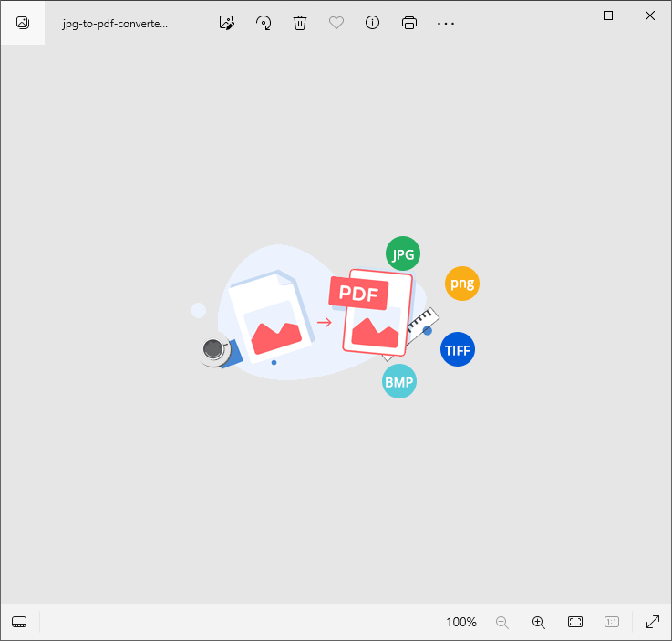Maximize the Photos window
672x641 pixels.
click(608, 16)
